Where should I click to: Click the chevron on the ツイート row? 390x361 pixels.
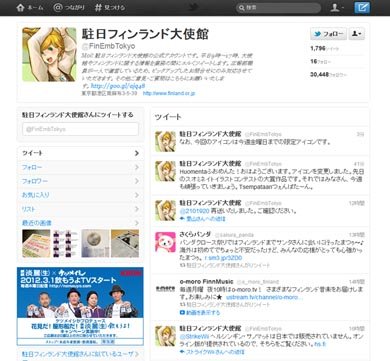[137, 153]
